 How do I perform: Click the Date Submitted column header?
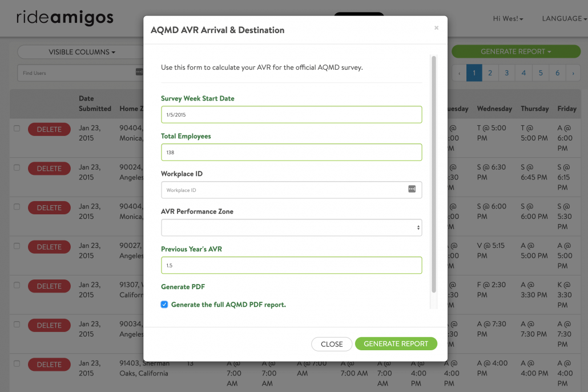tap(95, 103)
